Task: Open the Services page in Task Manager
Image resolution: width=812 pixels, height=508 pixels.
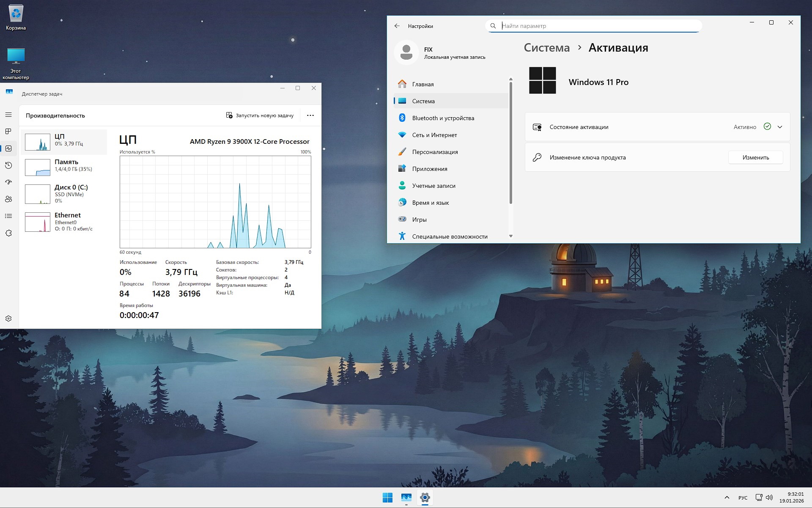Action: point(8,233)
